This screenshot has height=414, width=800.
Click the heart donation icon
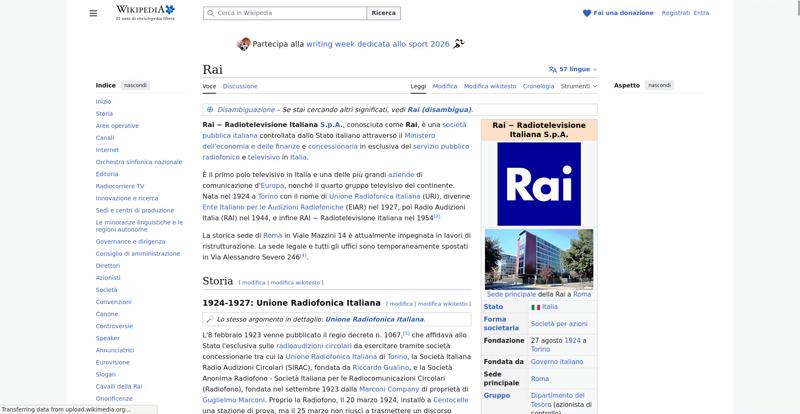click(587, 13)
